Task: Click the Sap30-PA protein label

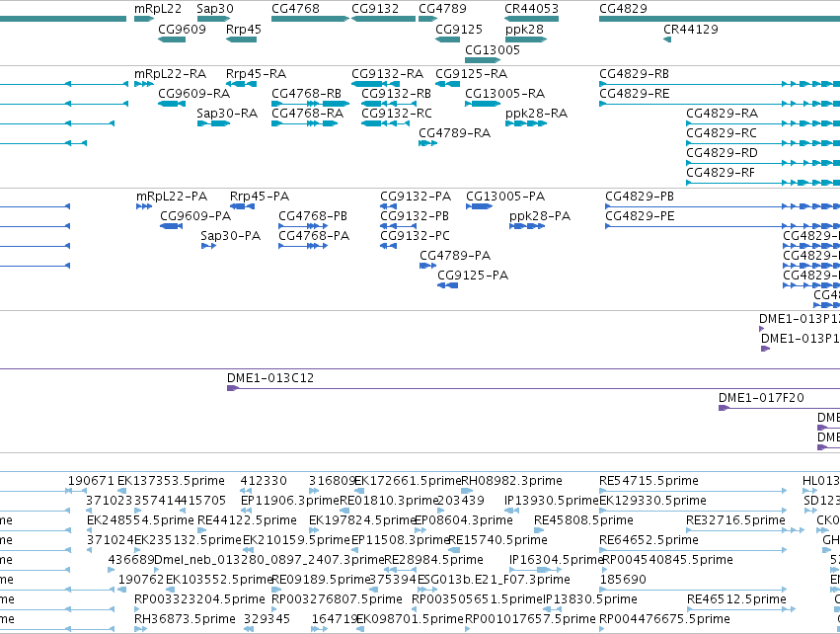Action: pos(230,236)
